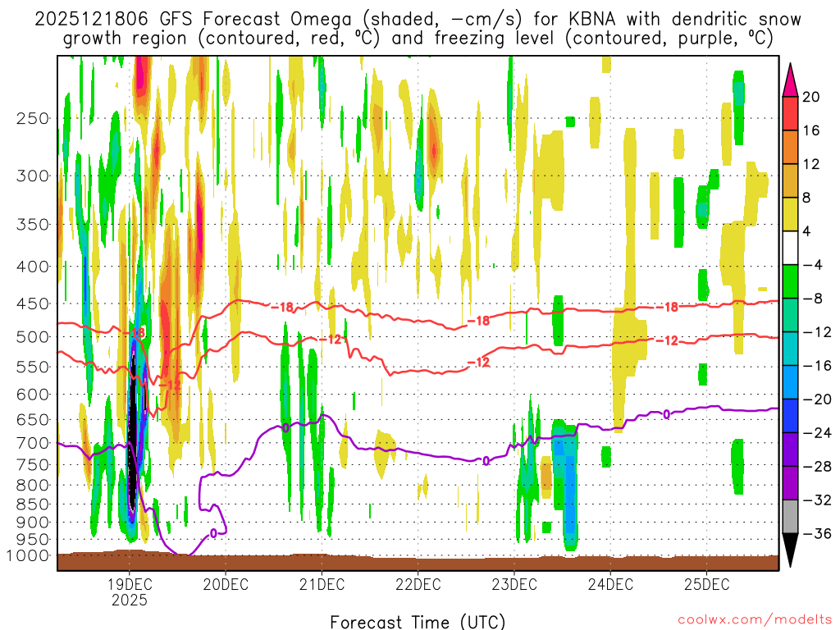Click the 500 pressure level label
The image size is (840, 630).
[x=33, y=337]
